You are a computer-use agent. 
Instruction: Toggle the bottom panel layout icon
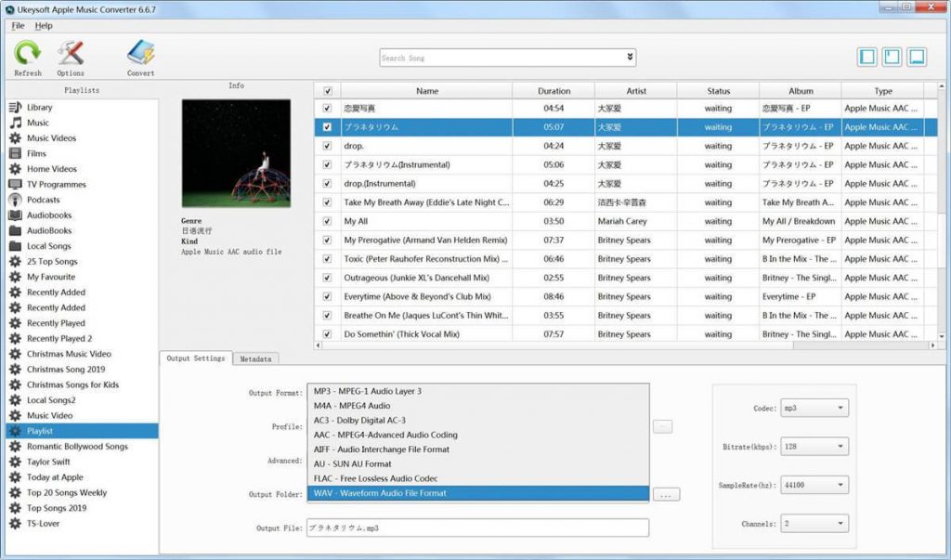point(917,56)
